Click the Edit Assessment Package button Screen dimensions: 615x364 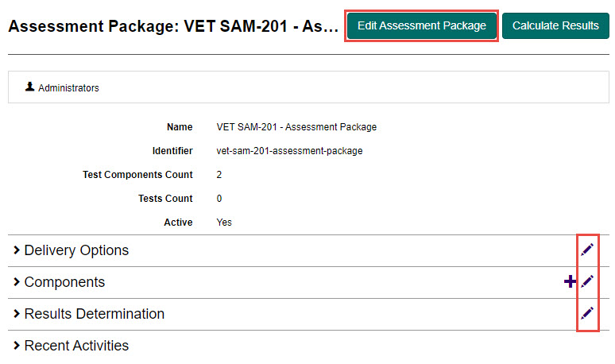click(x=421, y=25)
